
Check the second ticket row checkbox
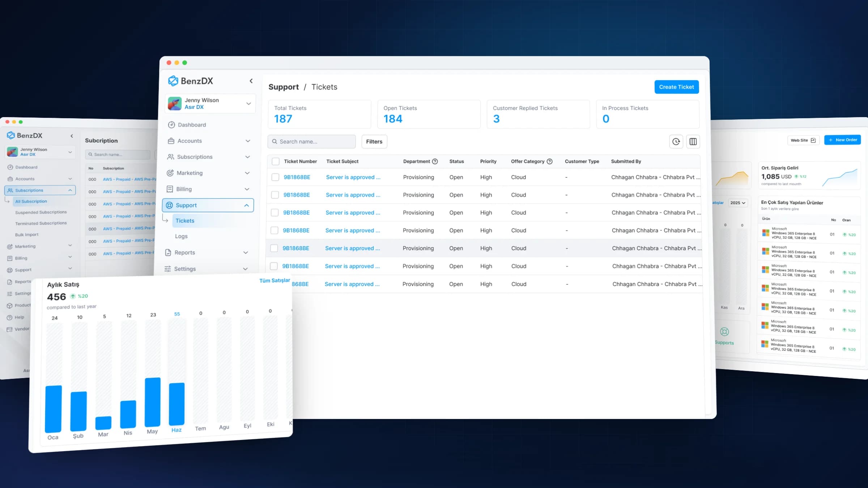(275, 195)
